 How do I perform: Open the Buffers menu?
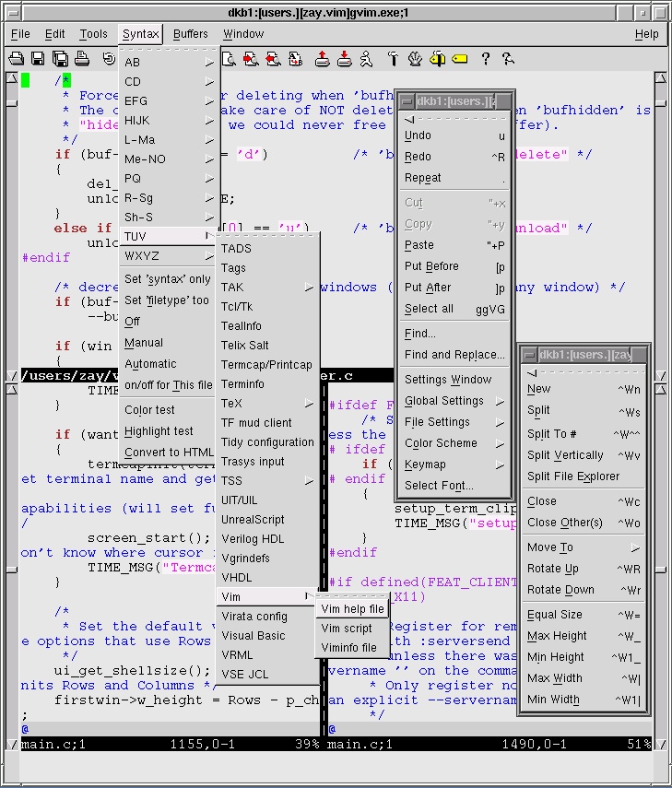[191, 34]
